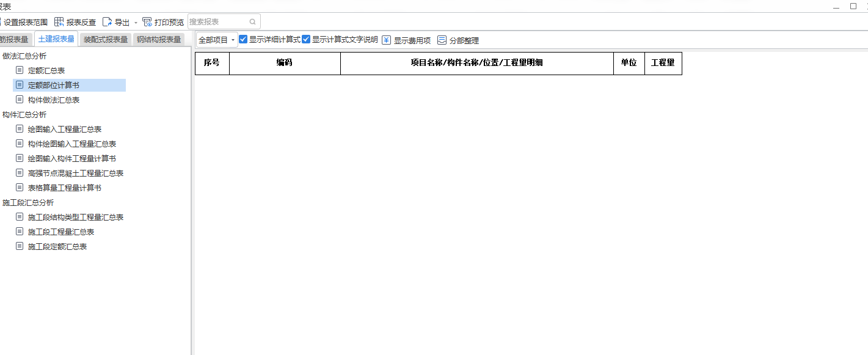Expand the 做法汇总分析 section
This screenshot has width=868, height=355.
[24, 56]
